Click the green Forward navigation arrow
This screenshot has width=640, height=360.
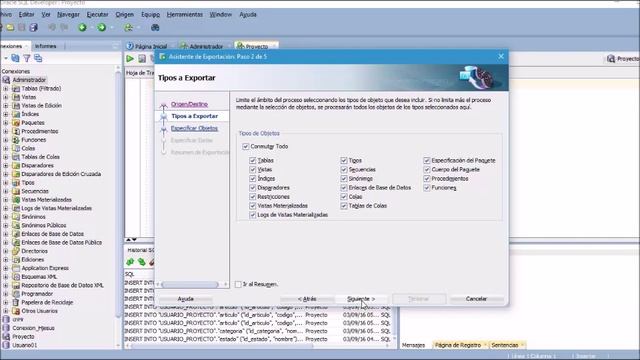tap(102, 28)
